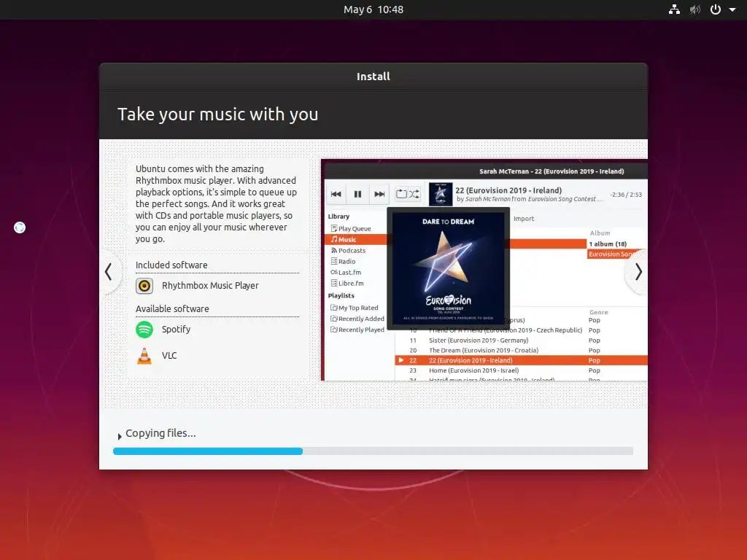Toggle the repeat button in Rhythmbox
Viewport: 747px width, 560px height.
coord(402,194)
